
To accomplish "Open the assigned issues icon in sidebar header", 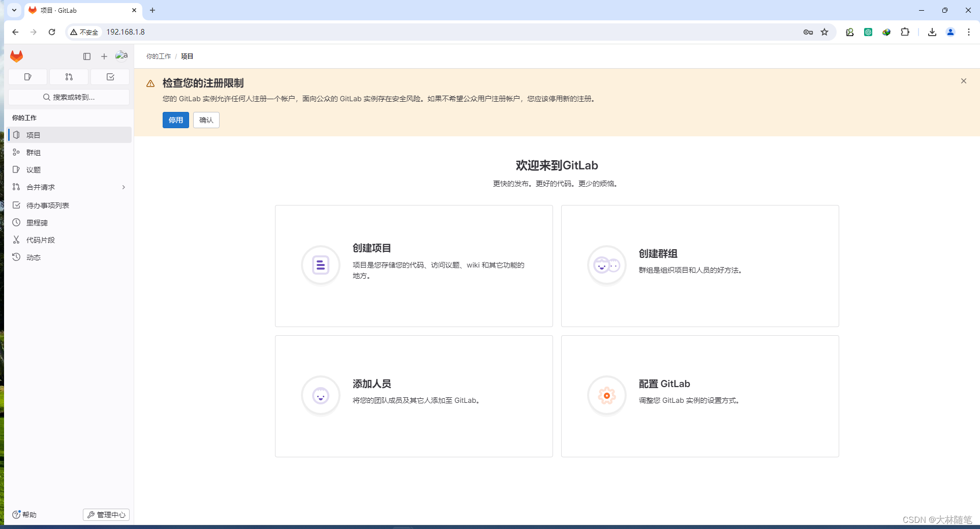I will [x=27, y=77].
